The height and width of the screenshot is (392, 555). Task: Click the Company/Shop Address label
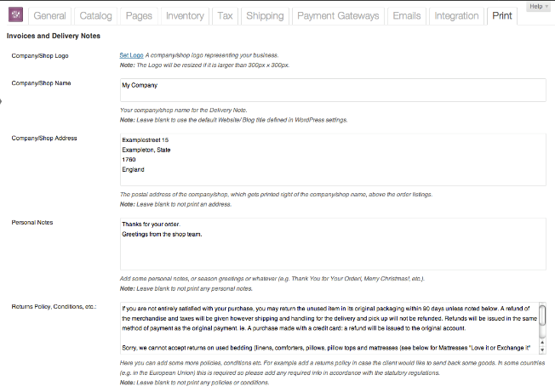(44, 139)
